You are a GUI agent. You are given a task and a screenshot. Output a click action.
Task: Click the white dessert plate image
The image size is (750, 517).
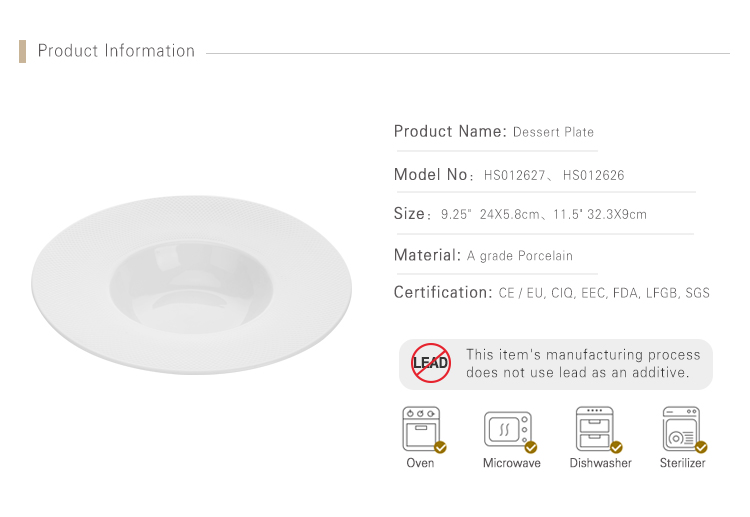click(x=191, y=285)
